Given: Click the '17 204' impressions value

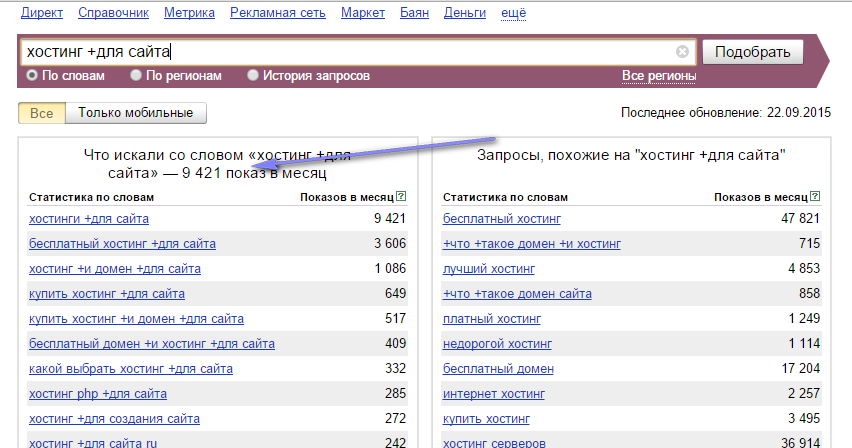Looking at the screenshot, I should tap(801, 368).
